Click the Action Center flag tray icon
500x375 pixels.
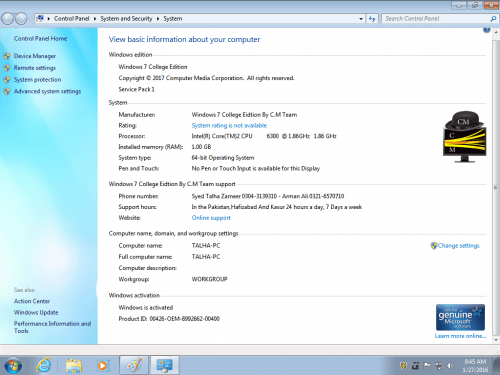(427, 366)
